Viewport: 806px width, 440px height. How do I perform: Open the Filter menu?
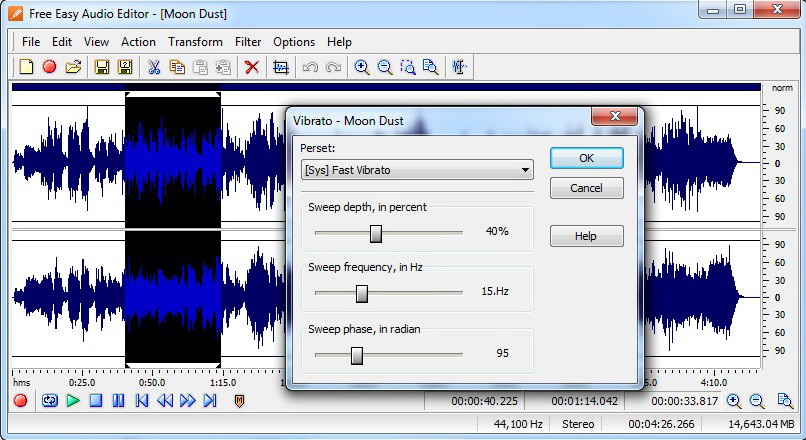248,42
